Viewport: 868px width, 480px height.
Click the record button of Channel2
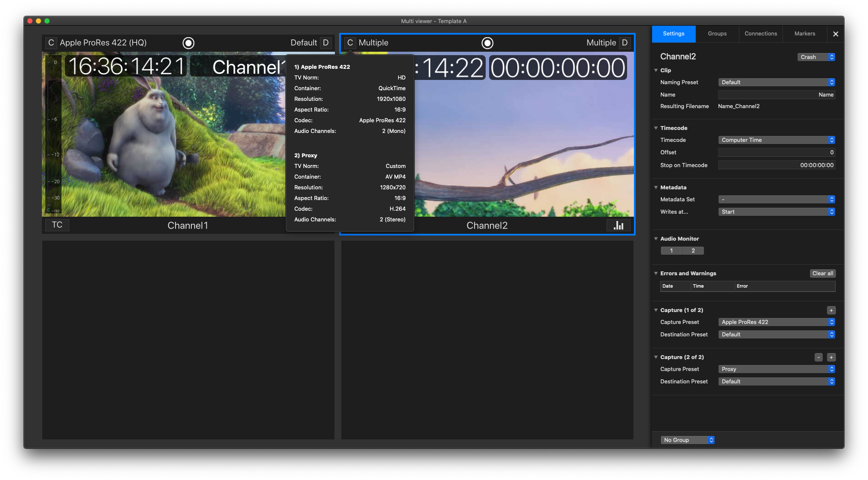tap(487, 43)
